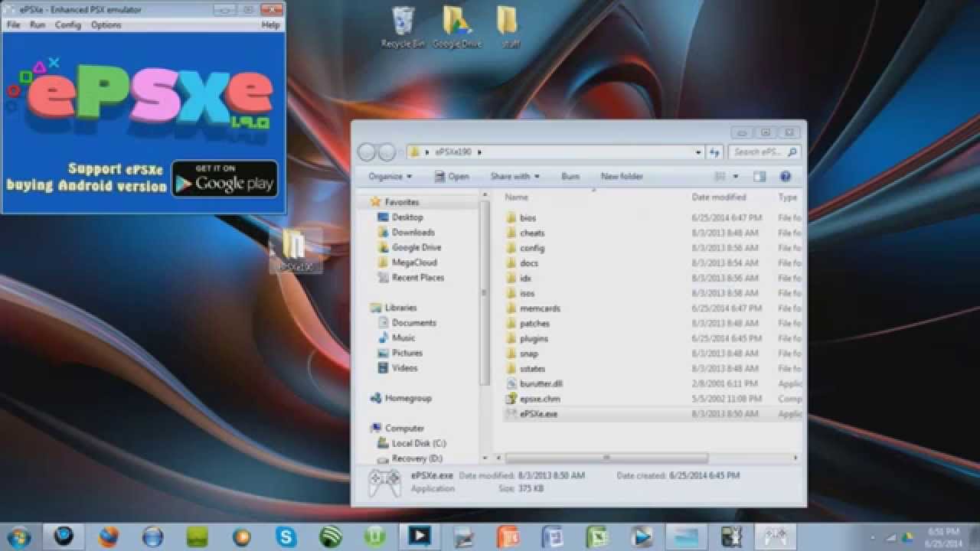Viewport: 980px width, 551px height.
Task: Click the Explorer Forward button
Action: click(387, 152)
